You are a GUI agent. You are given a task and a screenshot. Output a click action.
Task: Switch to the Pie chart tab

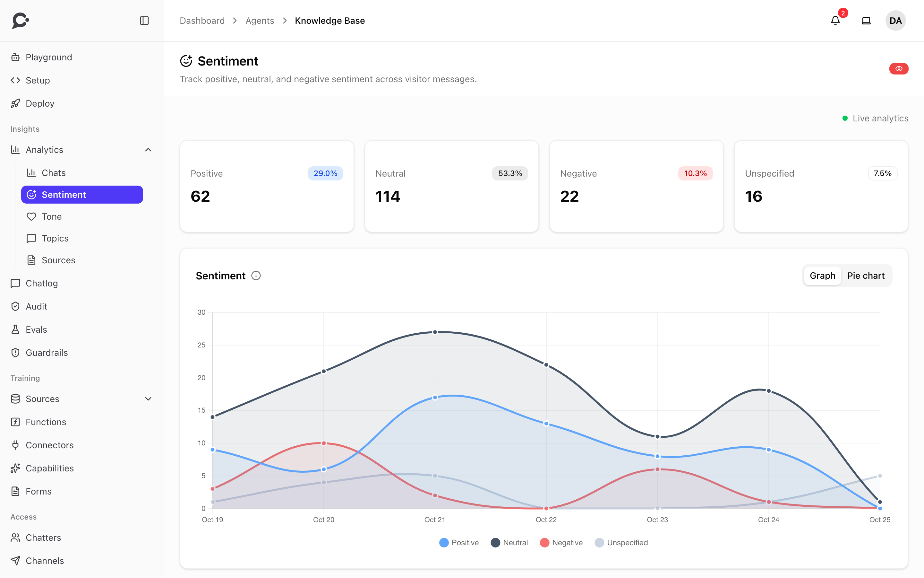[866, 276]
